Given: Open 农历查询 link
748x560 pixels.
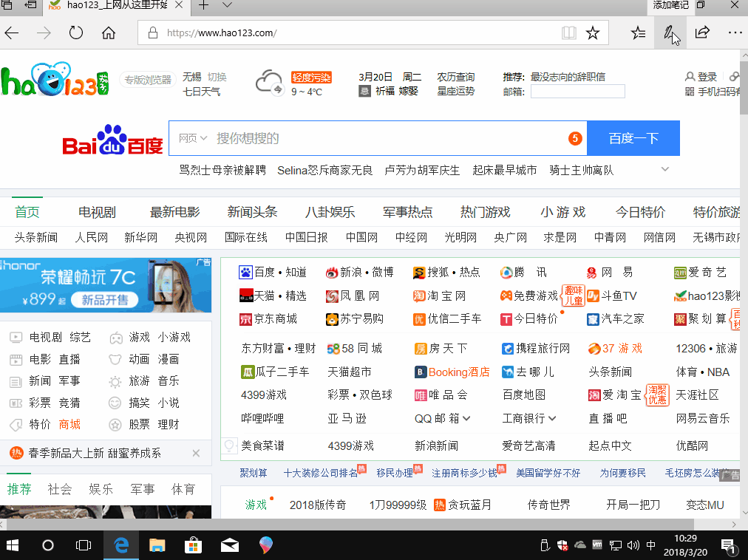Looking at the screenshot, I should 455,77.
